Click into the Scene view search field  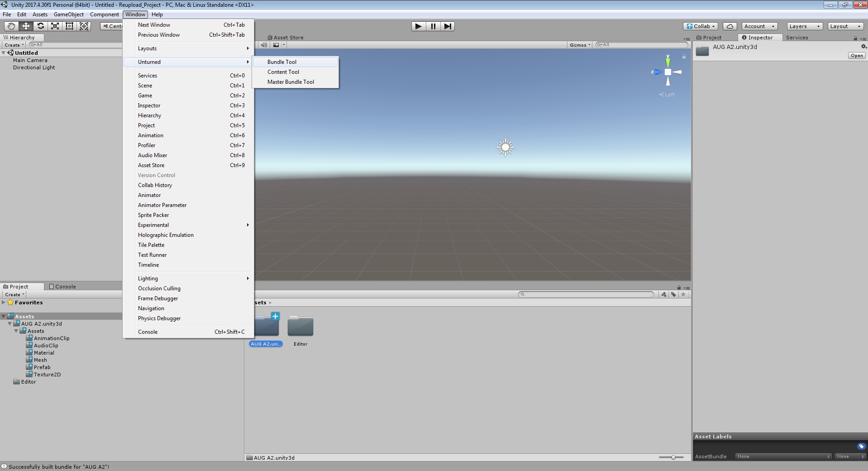642,45
